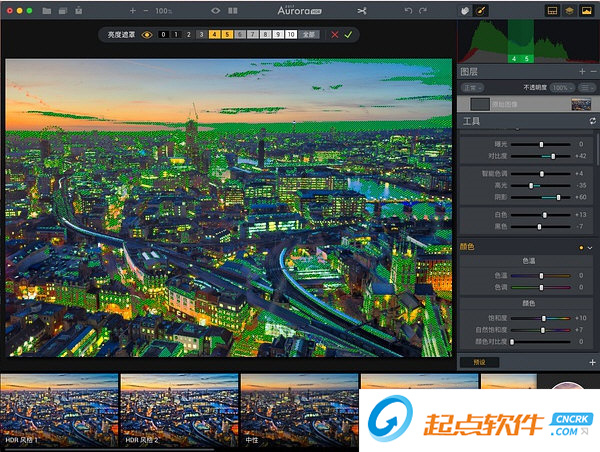600x452 pixels.
Task: Add a new layer with plus icon
Action: (582, 72)
